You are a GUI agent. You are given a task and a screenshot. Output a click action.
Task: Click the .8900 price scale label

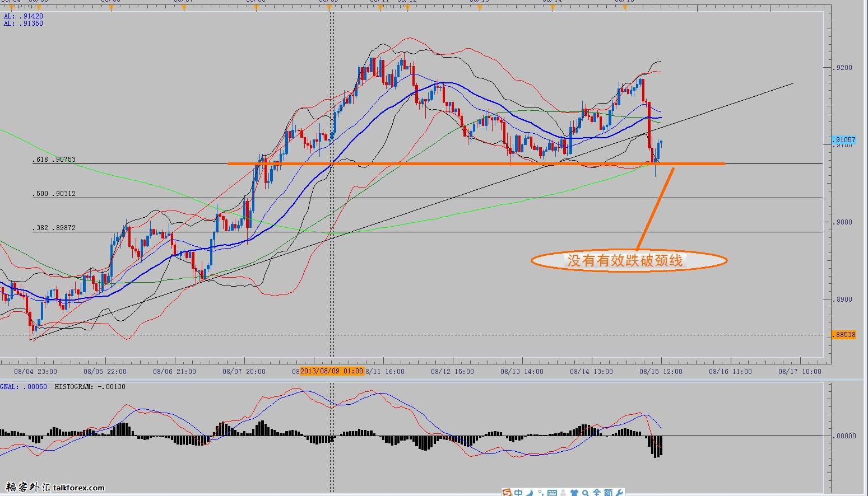point(843,300)
